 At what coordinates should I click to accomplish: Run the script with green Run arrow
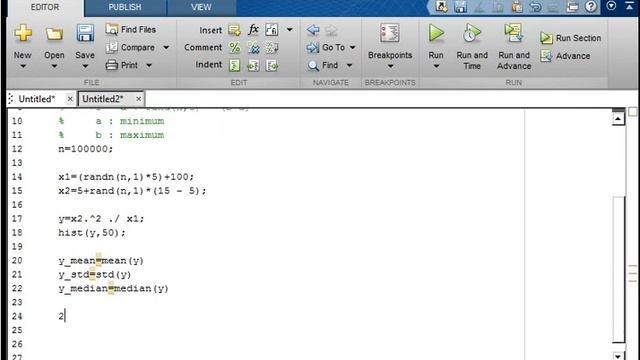coord(436,33)
